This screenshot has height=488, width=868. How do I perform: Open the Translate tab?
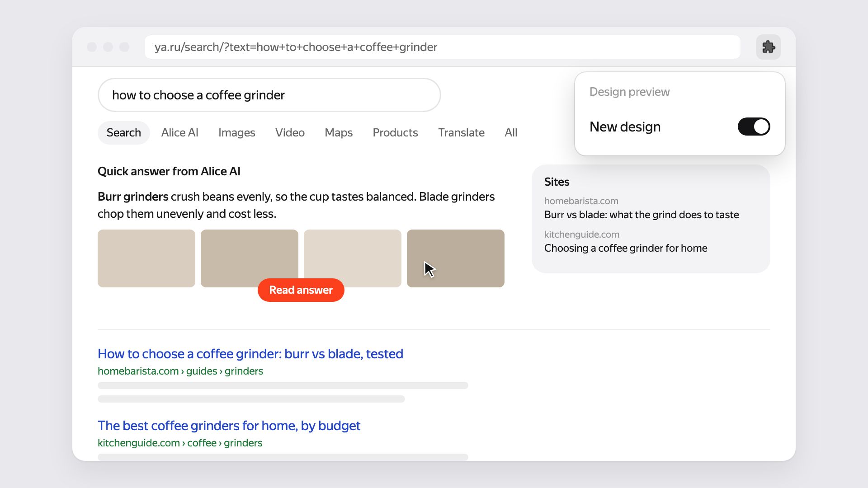coord(461,132)
